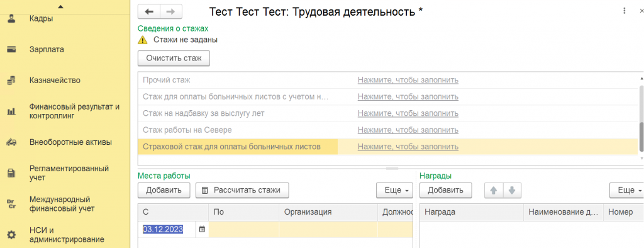Select the Страховой стаж для оплаты больничных листов row
644x248 pixels.
[387, 147]
